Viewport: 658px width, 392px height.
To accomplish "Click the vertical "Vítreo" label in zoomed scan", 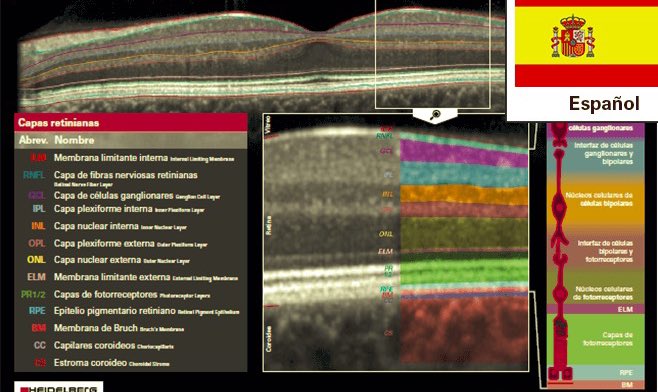I will tap(269, 125).
